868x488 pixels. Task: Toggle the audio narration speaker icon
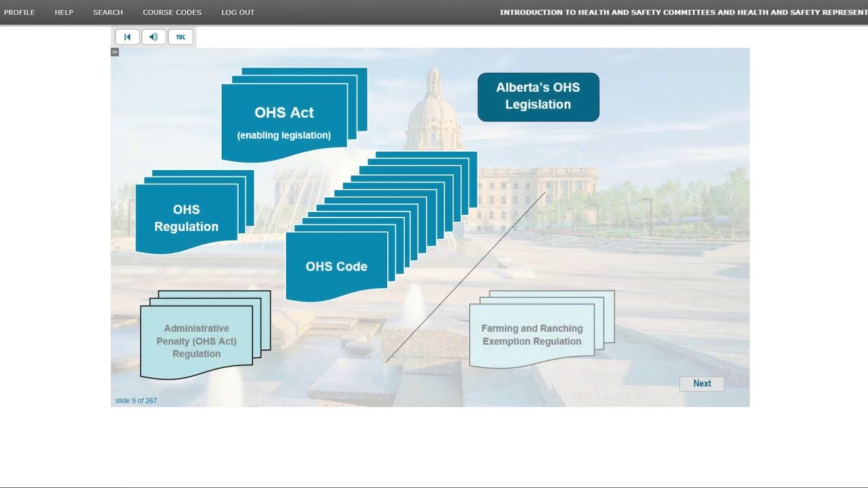(x=154, y=37)
